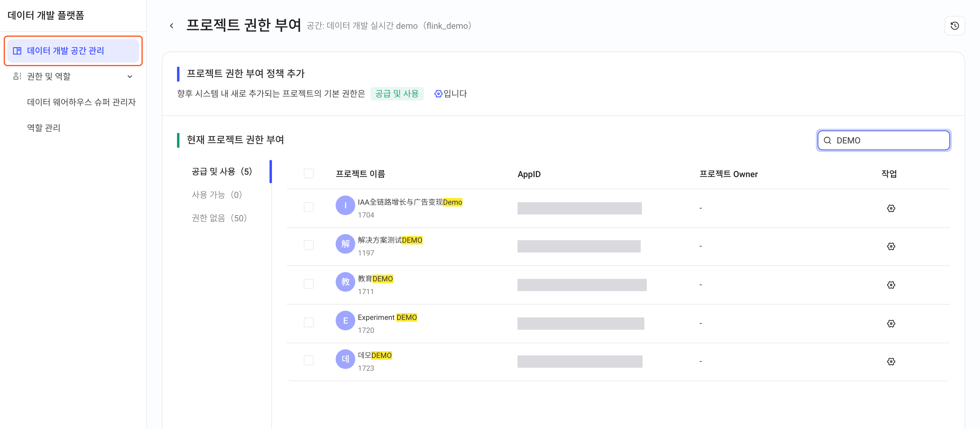This screenshot has height=429, width=980.
Task: Check the Experiment DEMO row checkbox
Action: pos(308,322)
